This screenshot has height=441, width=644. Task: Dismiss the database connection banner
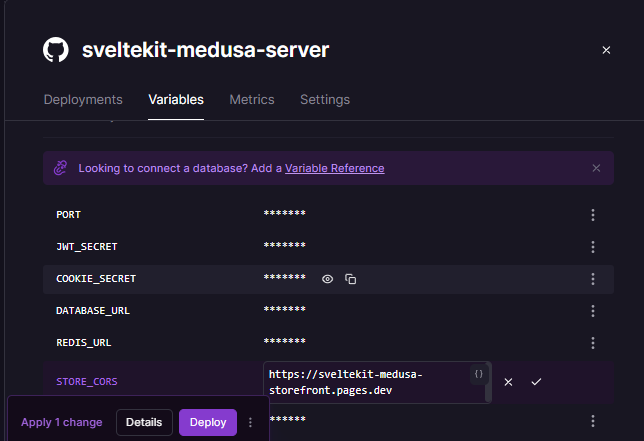tap(596, 168)
